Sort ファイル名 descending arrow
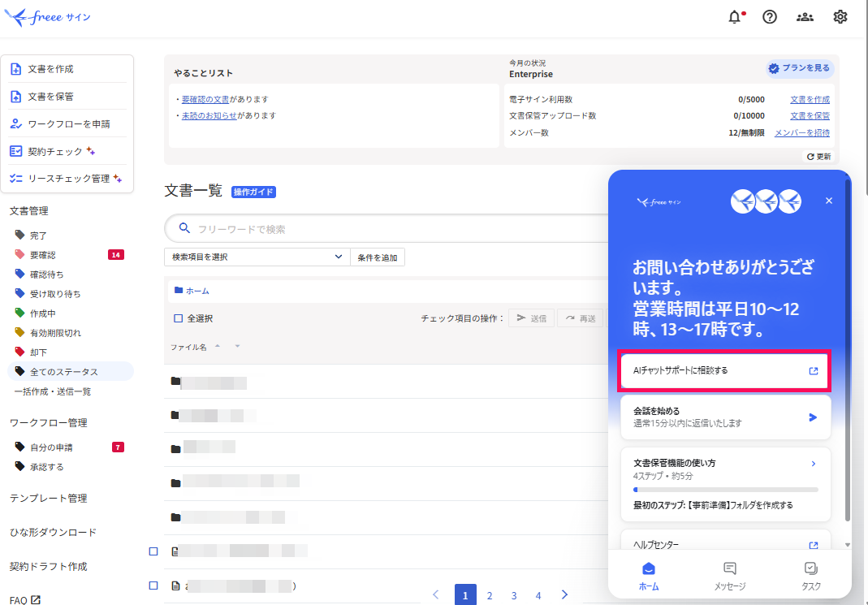868x605 pixels. point(237,346)
